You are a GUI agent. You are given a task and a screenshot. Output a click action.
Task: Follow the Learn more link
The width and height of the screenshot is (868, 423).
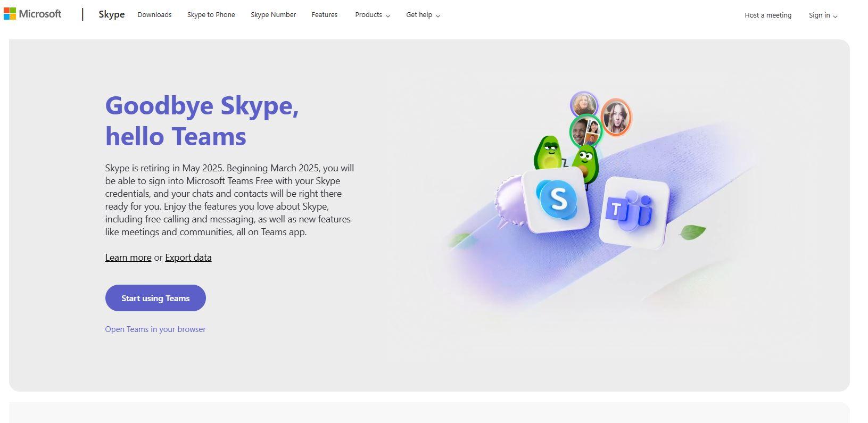pyautogui.click(x=128, y=258)
